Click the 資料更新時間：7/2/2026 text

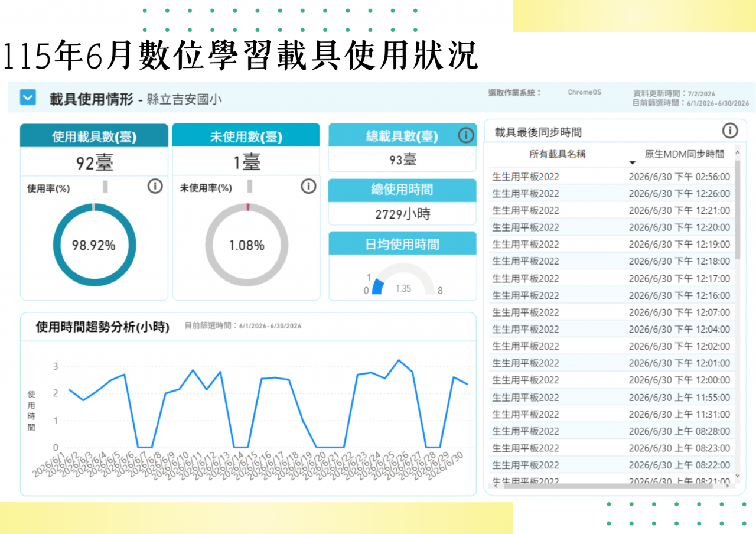coord(674,94)
